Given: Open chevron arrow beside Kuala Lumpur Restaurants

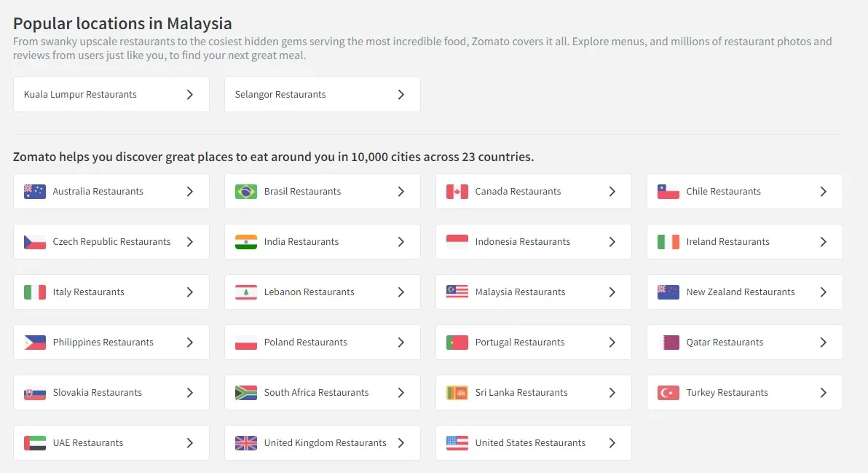Looking at the screenshot, I should [x=190, y=95].
